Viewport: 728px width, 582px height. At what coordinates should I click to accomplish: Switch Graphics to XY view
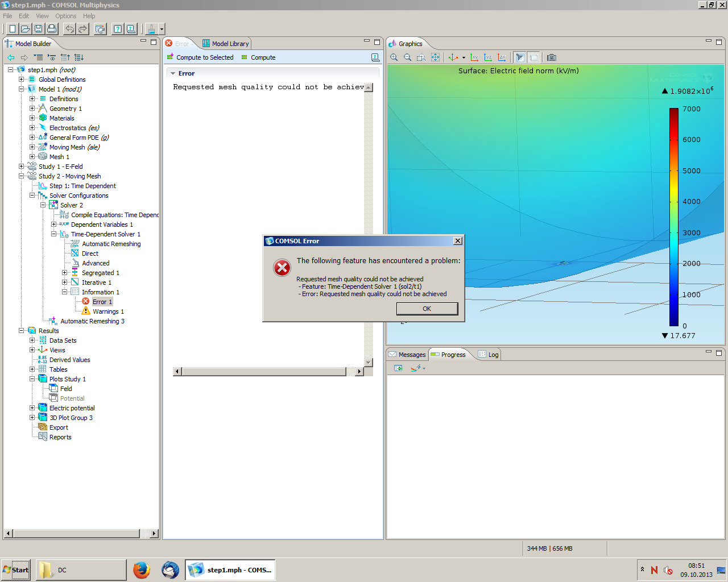click(474, 57)
